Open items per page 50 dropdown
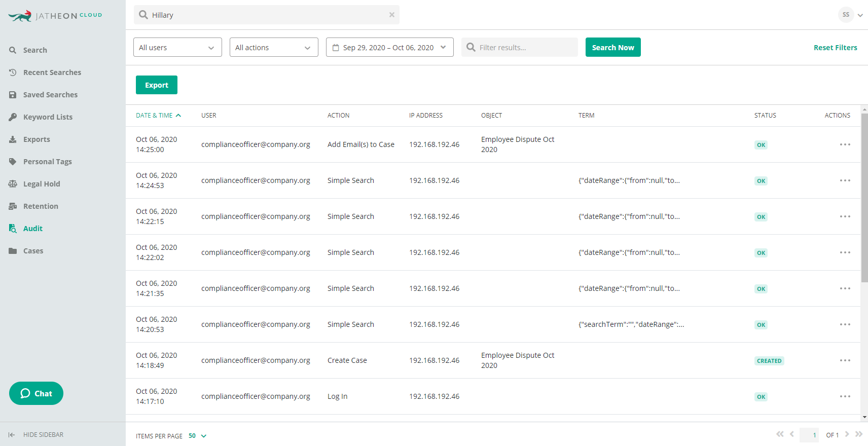The image size is (868, 446). click(197, 436)
